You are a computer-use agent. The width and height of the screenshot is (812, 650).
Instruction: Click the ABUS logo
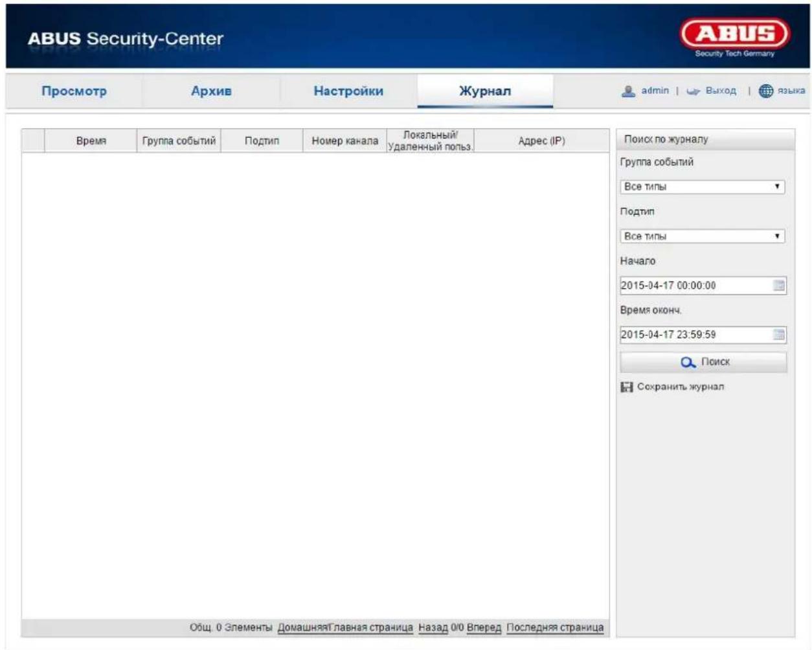pos(735,38)
